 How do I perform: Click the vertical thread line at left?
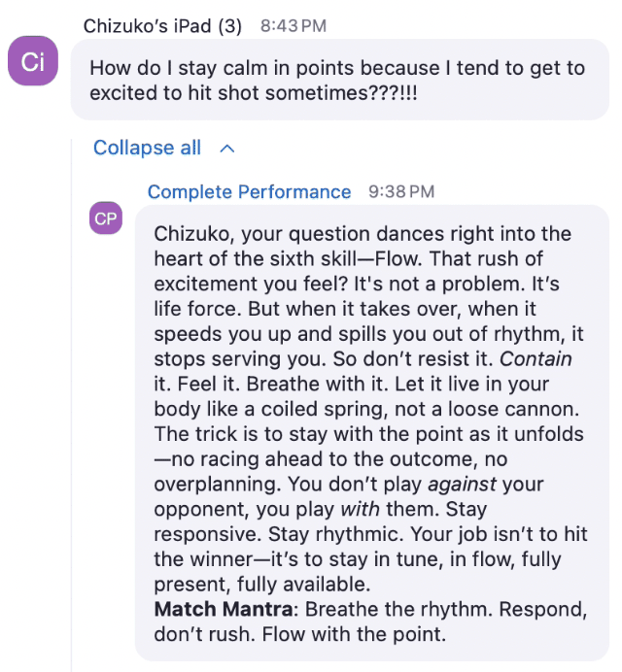71,405
